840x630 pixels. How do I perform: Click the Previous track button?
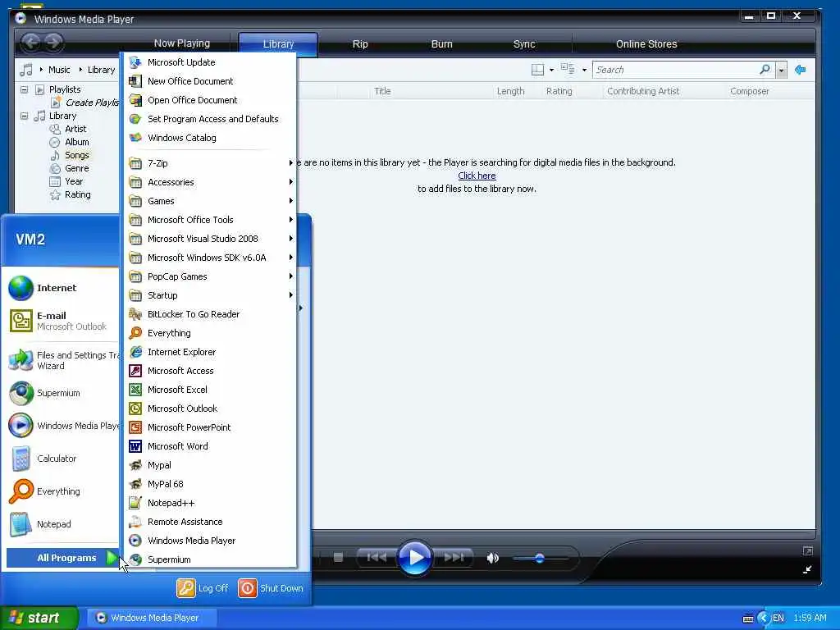pyautogui.click(x=377, y=558)
